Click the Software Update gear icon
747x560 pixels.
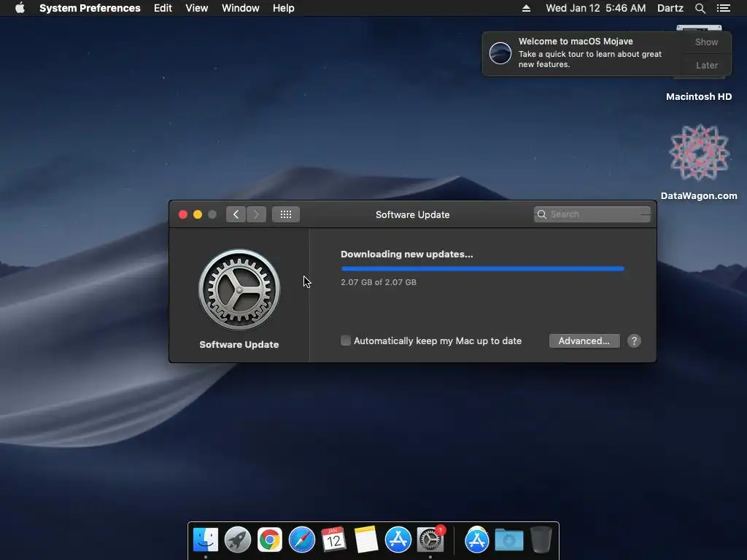(x=239, y=289)
